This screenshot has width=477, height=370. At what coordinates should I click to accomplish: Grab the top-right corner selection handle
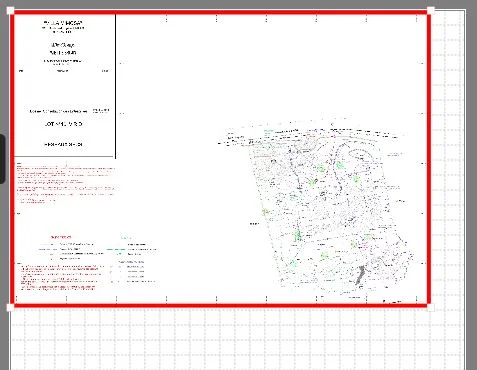click(x=431, y=11)
